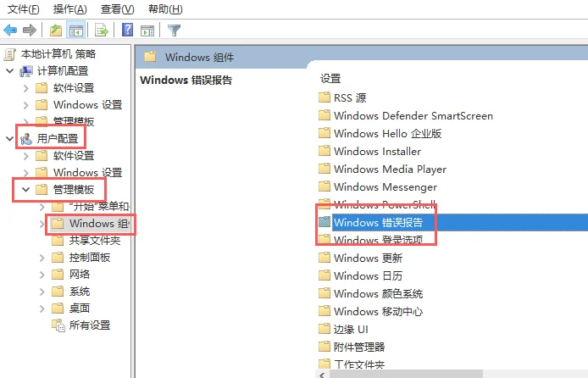Select 本地计算机 策略 root node

pos(58,54)
